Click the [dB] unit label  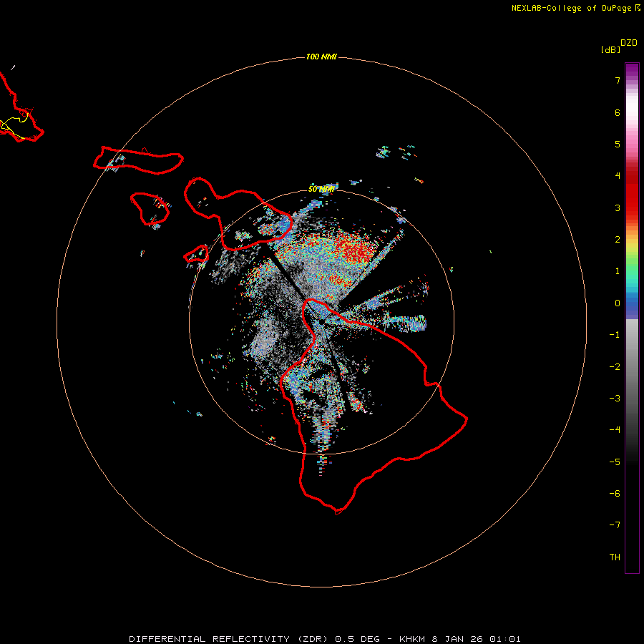pos(610,49)
